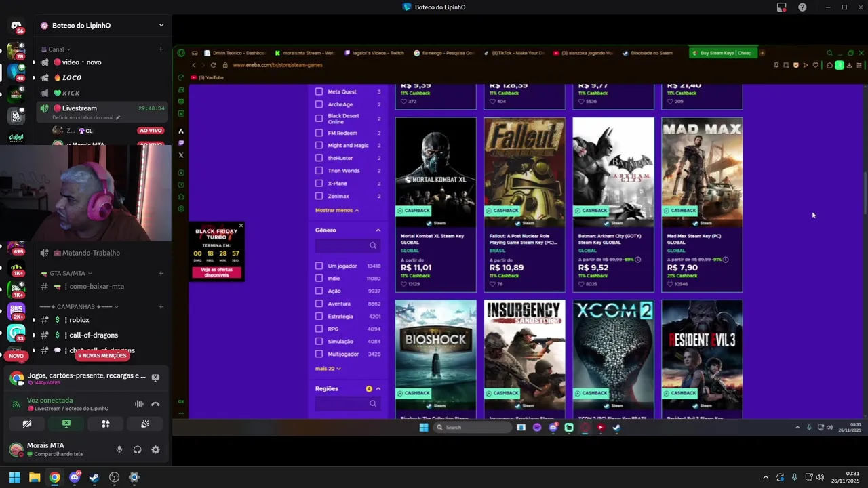This screenshot has width=868, height=488.
Task: Add channel plus next to GTA SA/MTA
Action: tap(161, 273)
